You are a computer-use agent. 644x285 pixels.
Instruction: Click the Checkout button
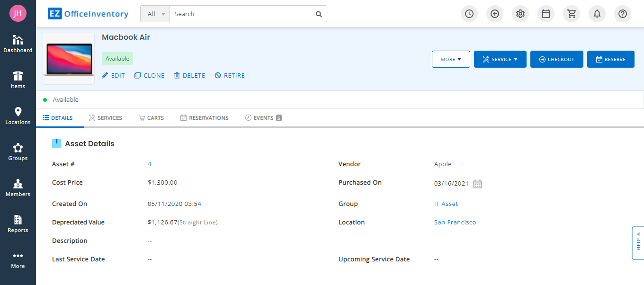click(557, 59)
